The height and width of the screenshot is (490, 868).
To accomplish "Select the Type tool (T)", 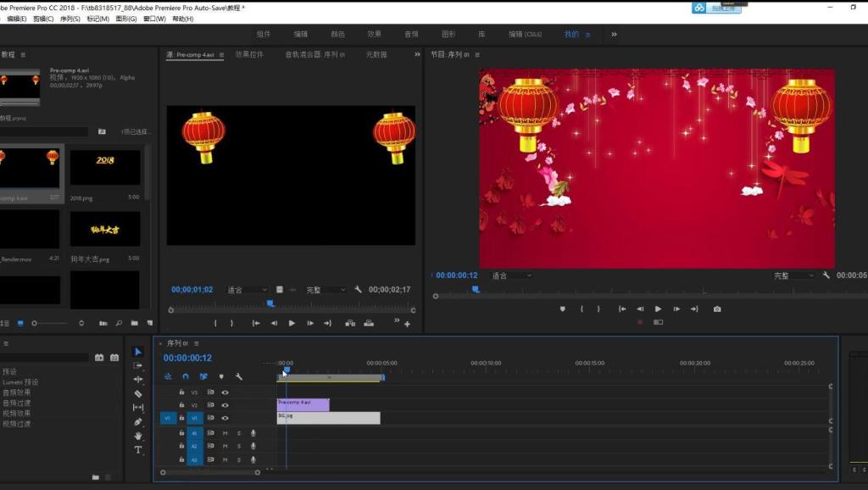I will (x=138, y=450).
